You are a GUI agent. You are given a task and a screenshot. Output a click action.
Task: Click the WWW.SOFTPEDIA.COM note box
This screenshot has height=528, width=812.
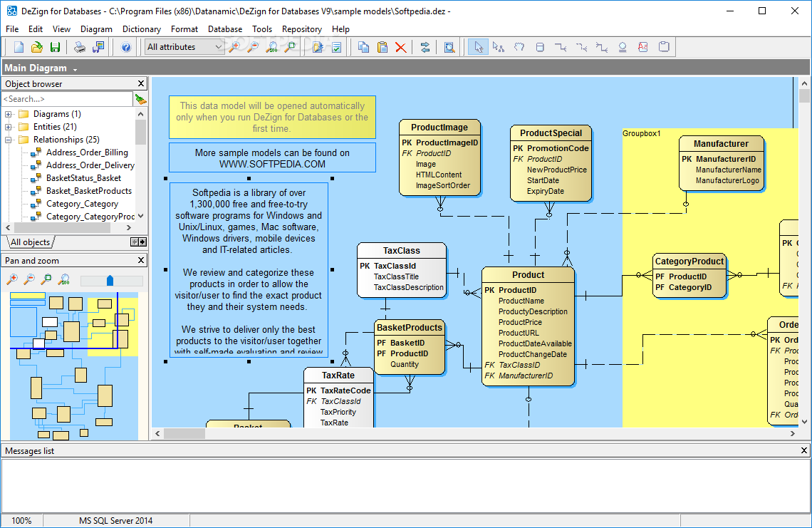pos(272,158)
